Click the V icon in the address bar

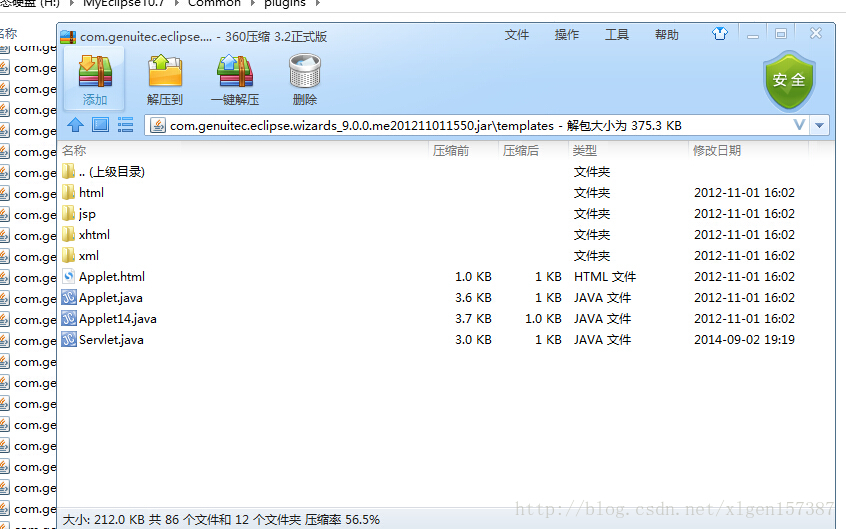[799, 125]
